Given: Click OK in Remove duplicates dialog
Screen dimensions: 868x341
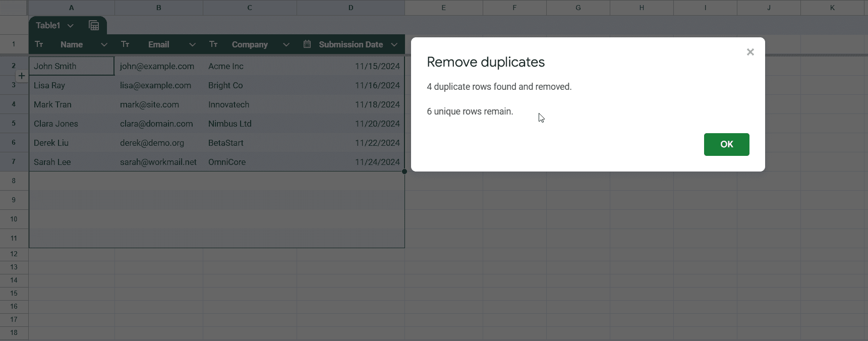Looking at the screenshot, I should [726, 144].
